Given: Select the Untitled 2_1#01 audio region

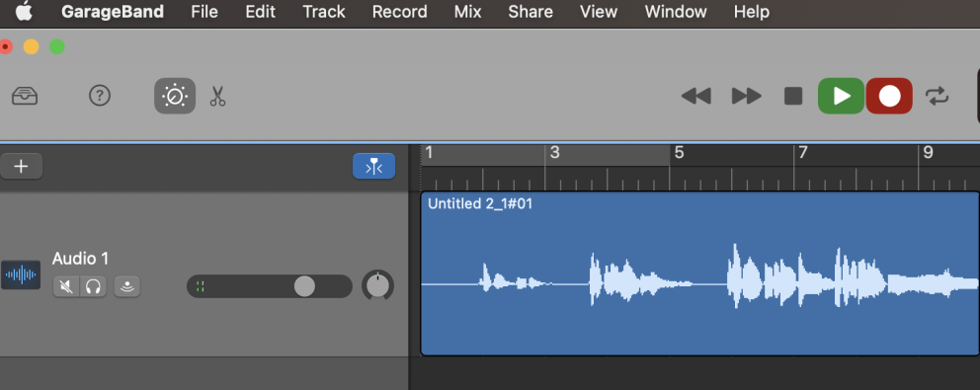Looking at the screenshot, I should (700, 273).
